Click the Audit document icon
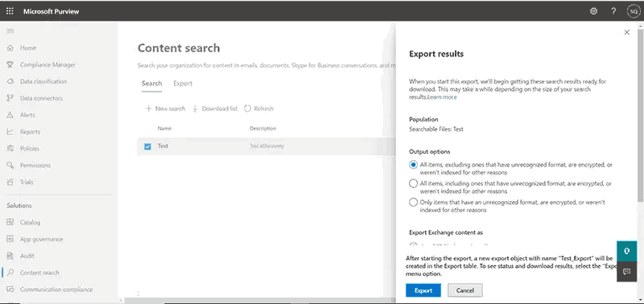644x304 pixels. click(x=10, y=256)
